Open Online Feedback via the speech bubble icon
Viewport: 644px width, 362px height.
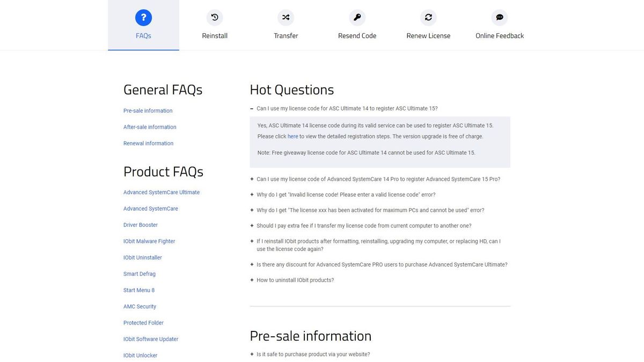point(499,17)
